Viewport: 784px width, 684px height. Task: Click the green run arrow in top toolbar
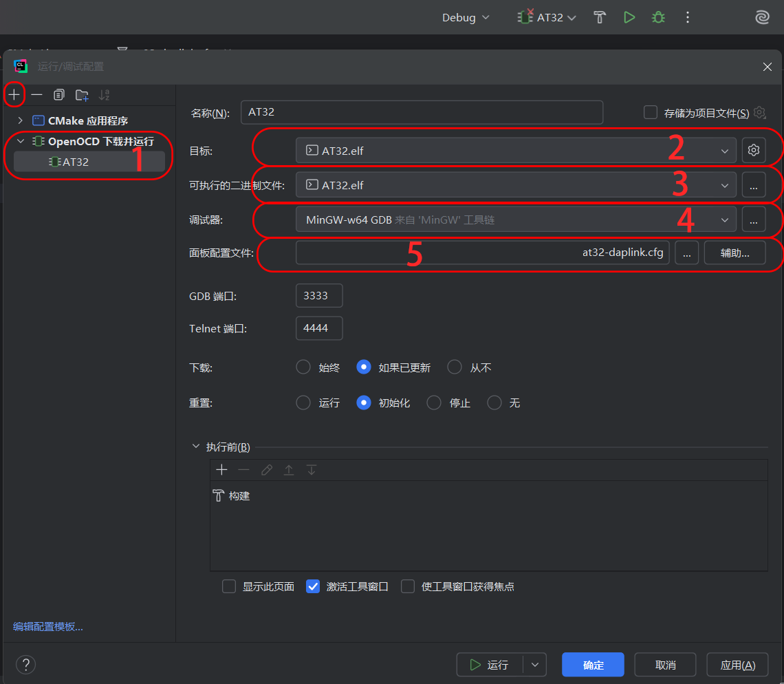[x=629, y=18]
